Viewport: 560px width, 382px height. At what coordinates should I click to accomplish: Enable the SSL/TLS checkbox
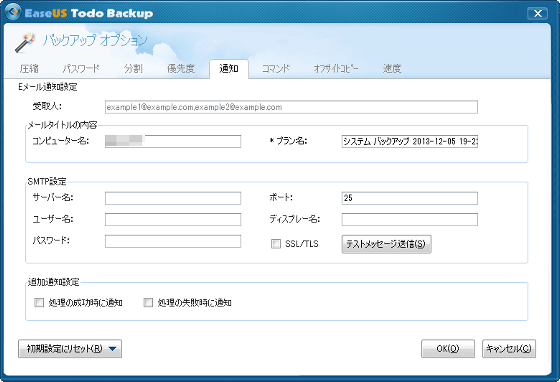point(276,244)
